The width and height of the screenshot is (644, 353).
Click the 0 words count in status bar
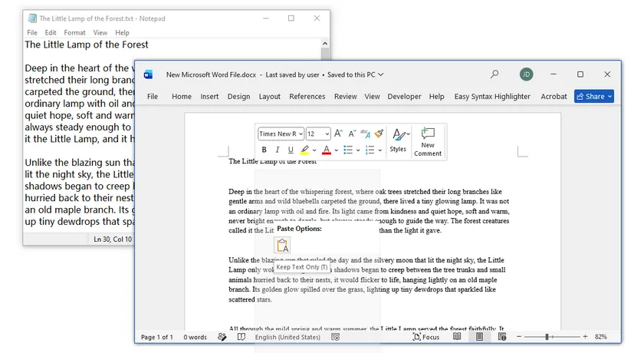pos(195,338)
